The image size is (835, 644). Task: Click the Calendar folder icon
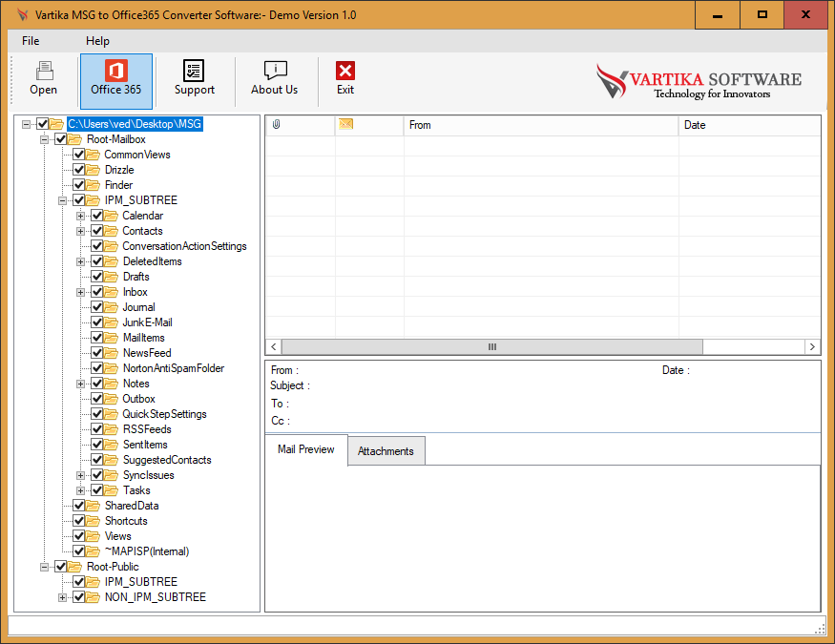coord(111,216)
